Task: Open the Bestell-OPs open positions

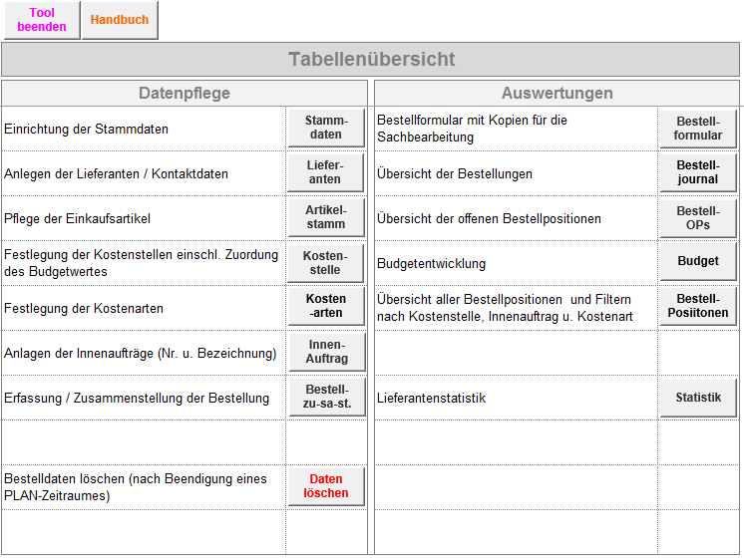Action: pos(698,217)
